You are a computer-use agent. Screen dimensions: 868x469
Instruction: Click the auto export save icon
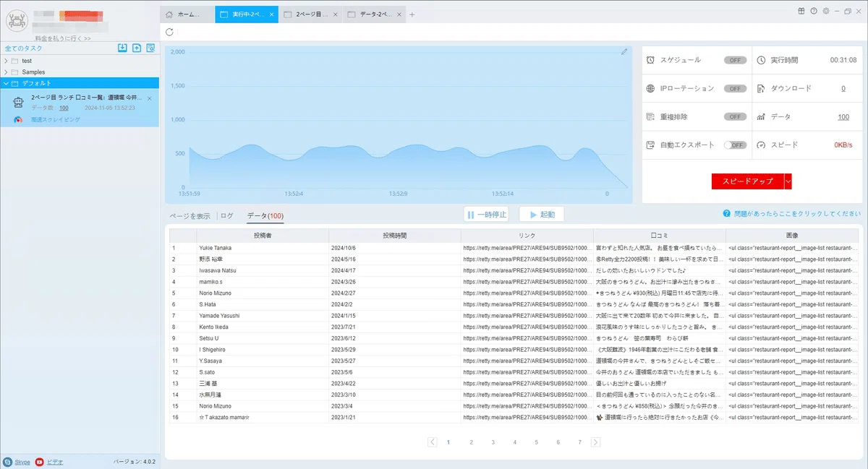click(651, 145)
